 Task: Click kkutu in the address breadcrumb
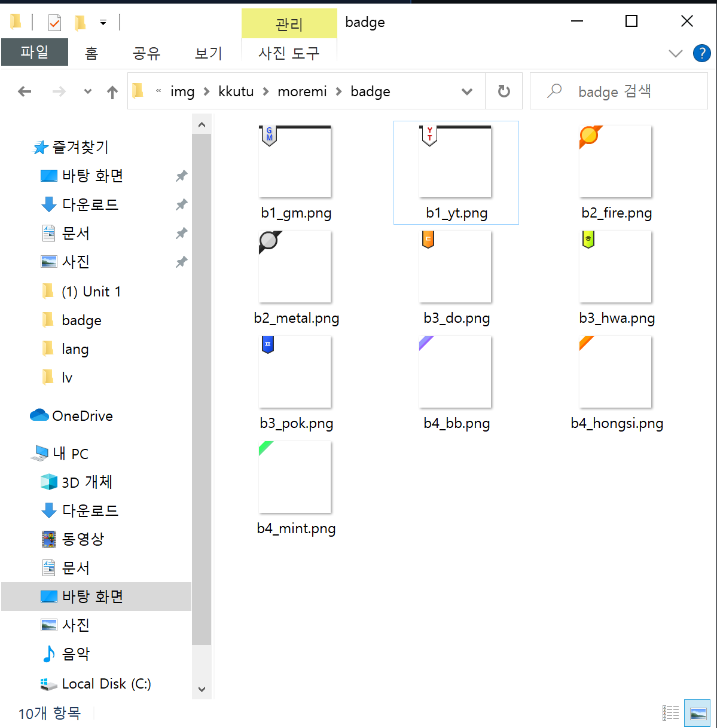(236, 91)
